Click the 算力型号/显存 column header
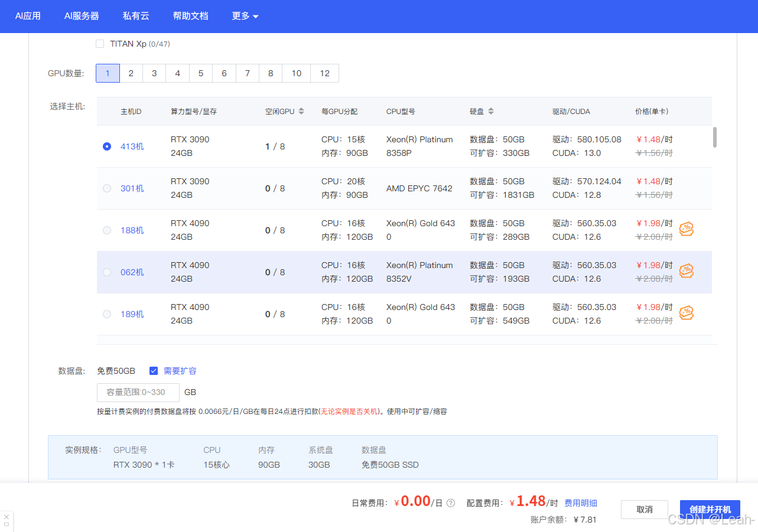Image resolution: width=758 pixels, height=532 pixels. point(194,111)
